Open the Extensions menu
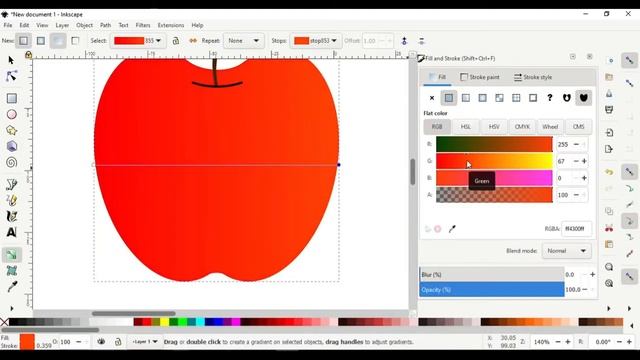Viewport: 640px width, 360px height. 171,25
